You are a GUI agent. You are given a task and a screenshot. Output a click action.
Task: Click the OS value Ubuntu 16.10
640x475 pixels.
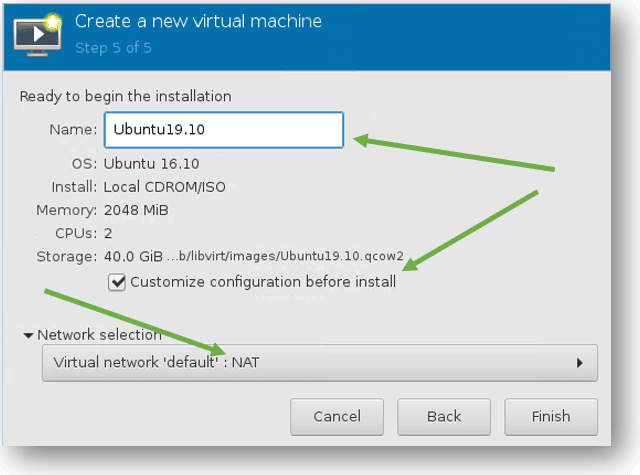coord(151,164)
